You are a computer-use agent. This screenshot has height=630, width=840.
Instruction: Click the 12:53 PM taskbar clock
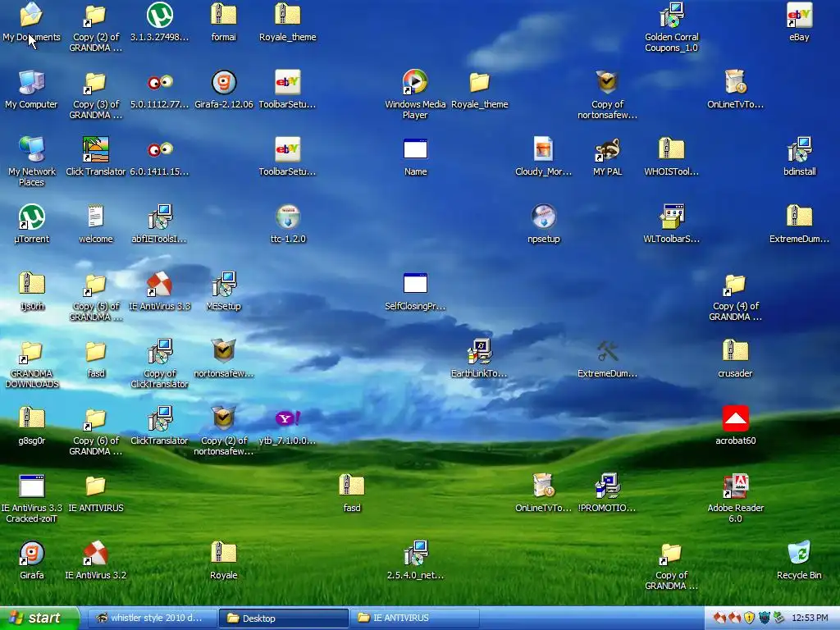click(810, 619)
